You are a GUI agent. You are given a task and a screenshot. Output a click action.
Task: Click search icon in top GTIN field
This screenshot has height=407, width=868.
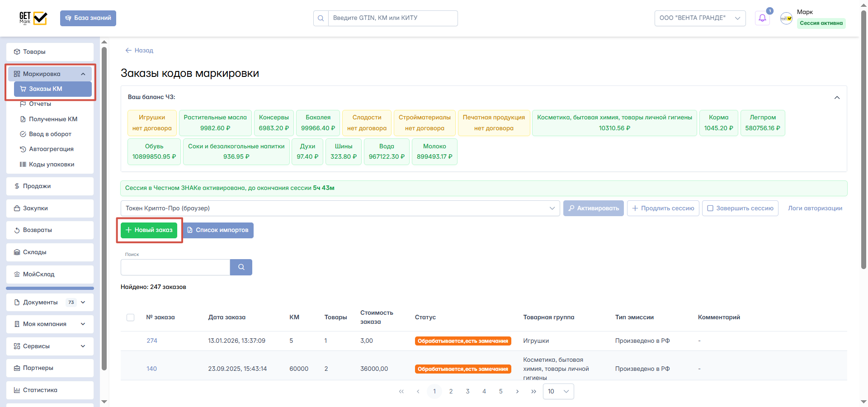(x=321, y=19)
